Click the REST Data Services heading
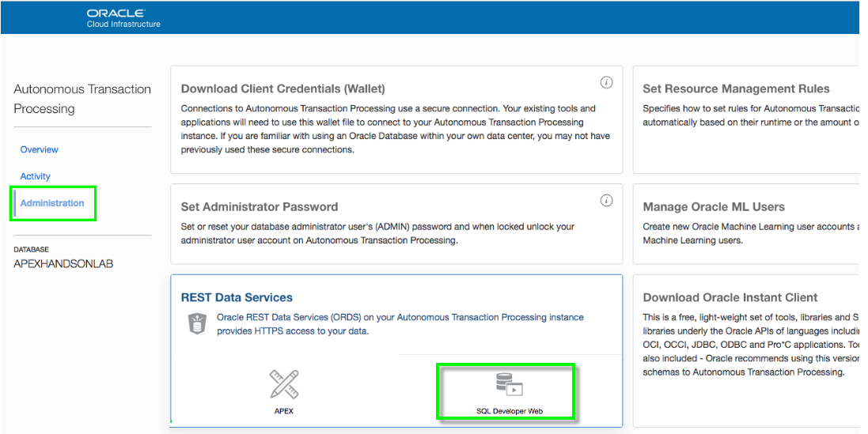Screen dimensions: 868x434 click(237, 297)
